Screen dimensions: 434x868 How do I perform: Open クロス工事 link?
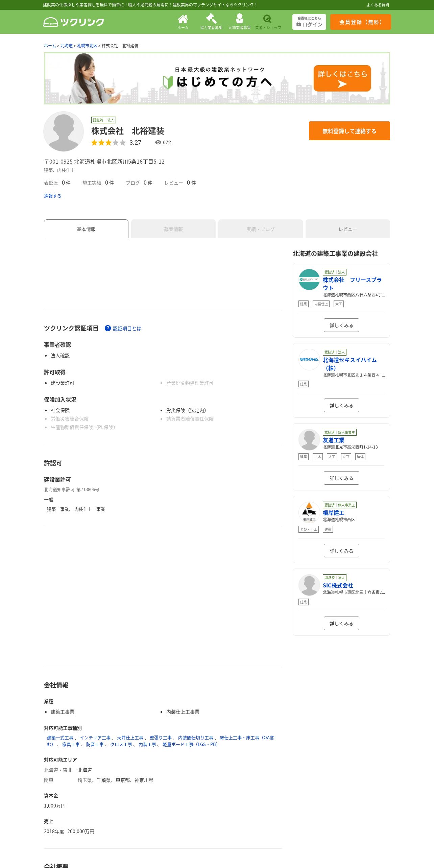(121, 744)
